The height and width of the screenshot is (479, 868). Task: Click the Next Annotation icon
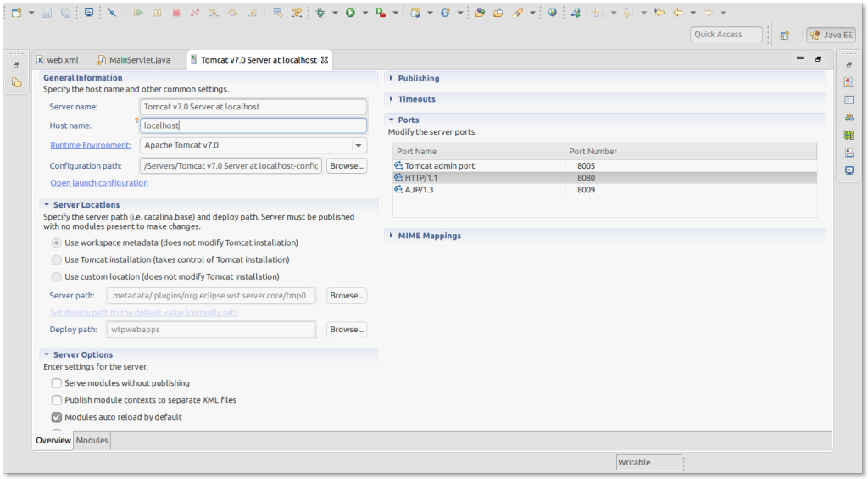point(598,13)
